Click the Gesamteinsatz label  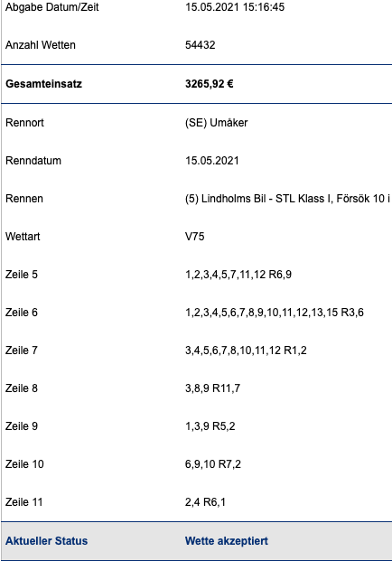(43, 84)
